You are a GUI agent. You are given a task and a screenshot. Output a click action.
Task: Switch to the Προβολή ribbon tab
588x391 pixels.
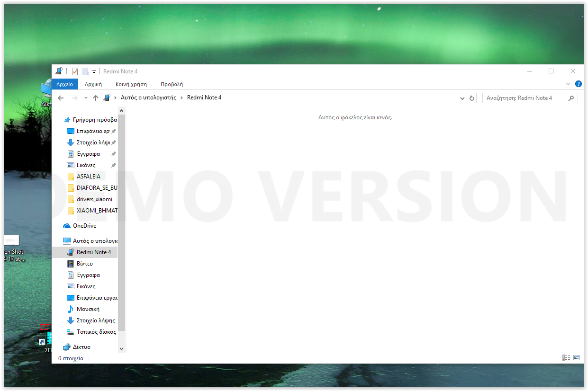172,84
